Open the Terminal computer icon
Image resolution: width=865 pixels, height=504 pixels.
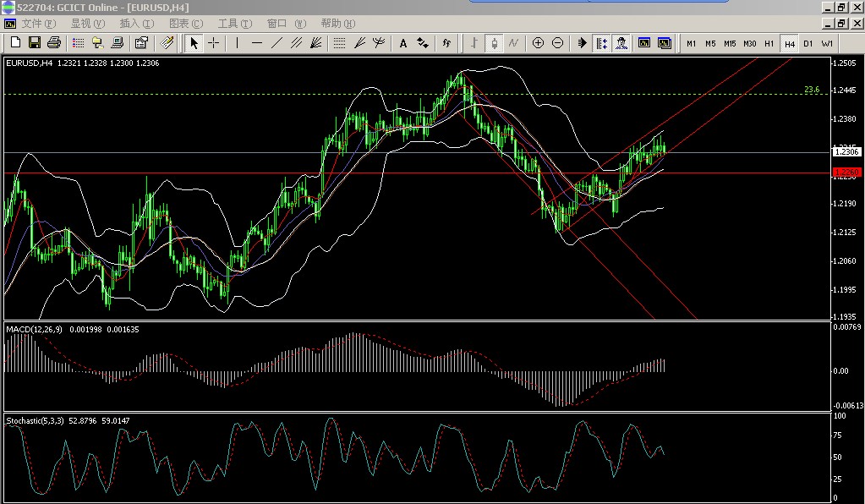click(117, 42)
